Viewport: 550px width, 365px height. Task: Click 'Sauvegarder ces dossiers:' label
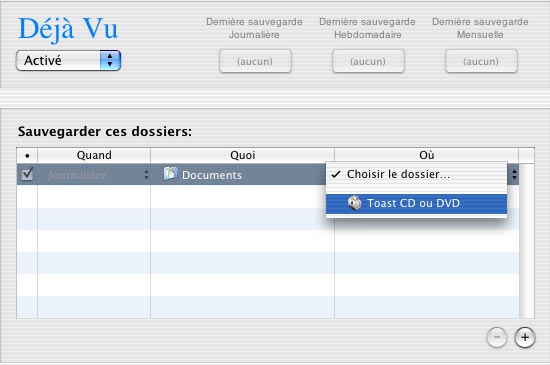[105, 131]
